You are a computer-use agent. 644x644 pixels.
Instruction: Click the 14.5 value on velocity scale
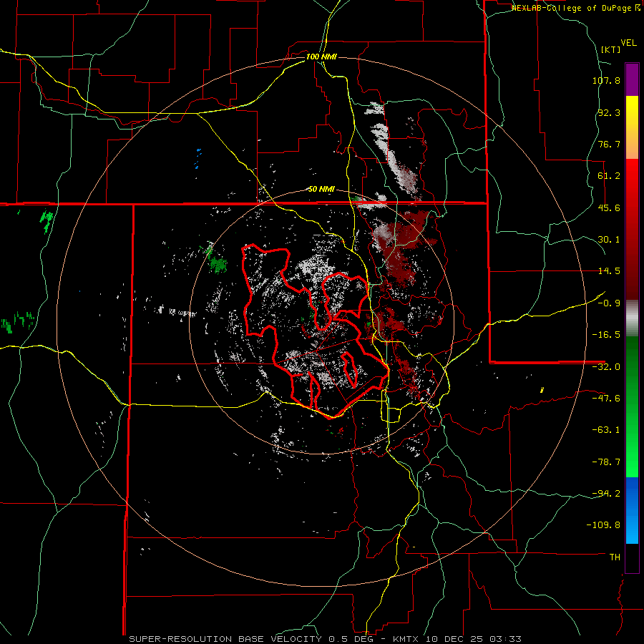(x=609, y=271)
